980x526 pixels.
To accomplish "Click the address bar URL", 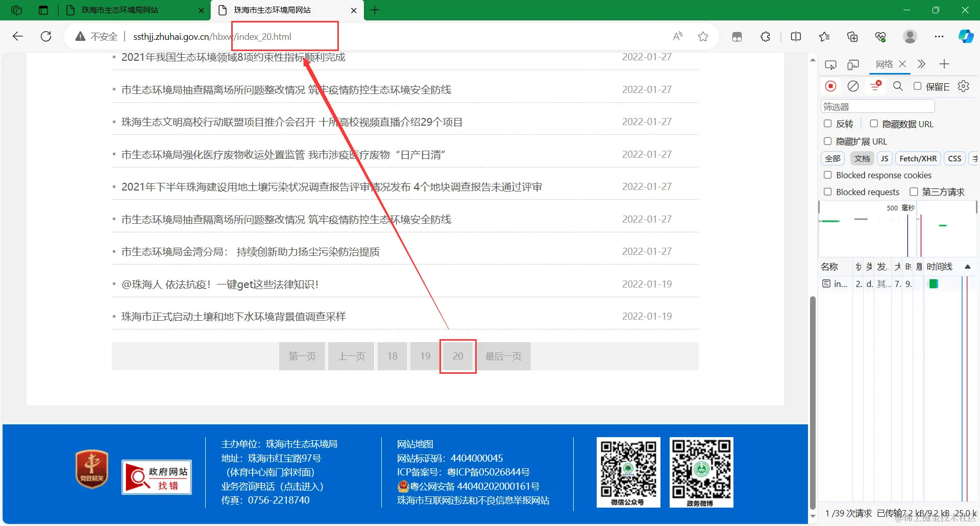I will click(x=212, y=36).
